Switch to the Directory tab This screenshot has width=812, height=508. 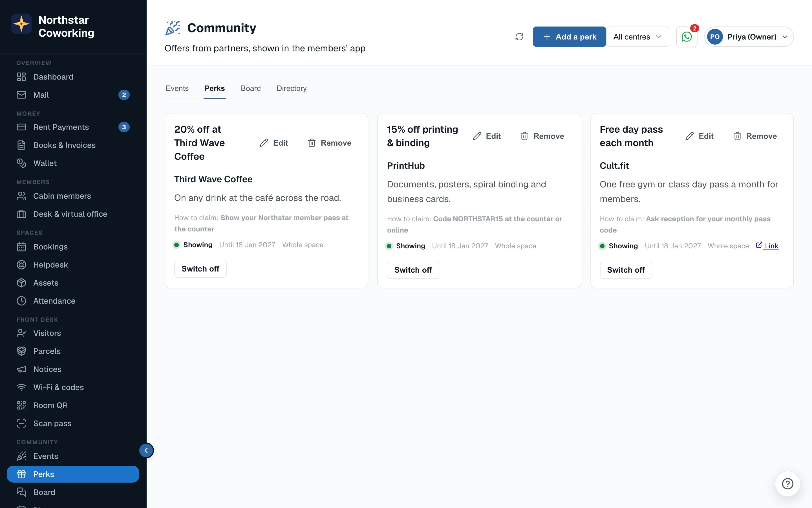(x=292, y=88)
